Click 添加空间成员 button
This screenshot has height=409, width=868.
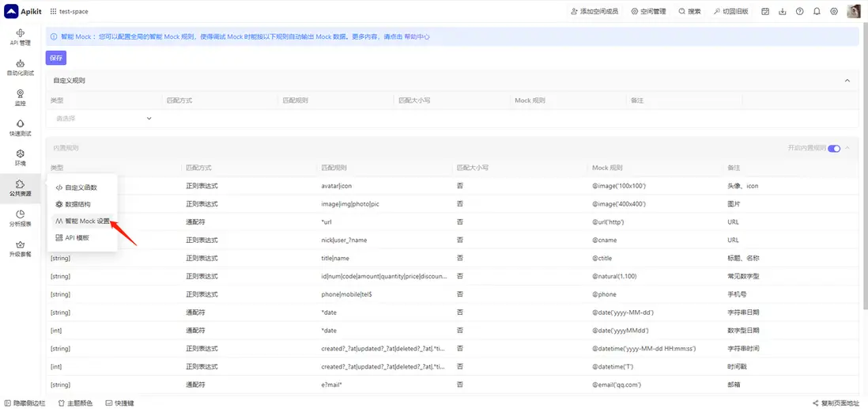(594, 11)
